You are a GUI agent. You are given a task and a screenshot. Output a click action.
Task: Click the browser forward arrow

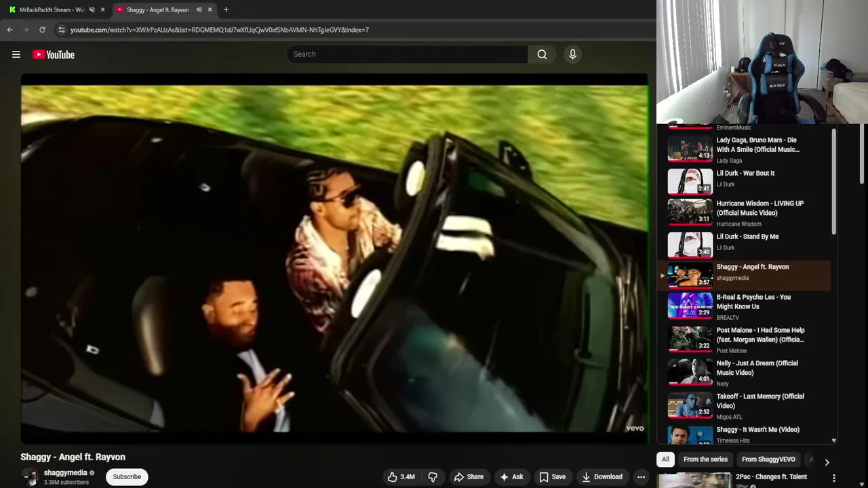tap(26, 30)
